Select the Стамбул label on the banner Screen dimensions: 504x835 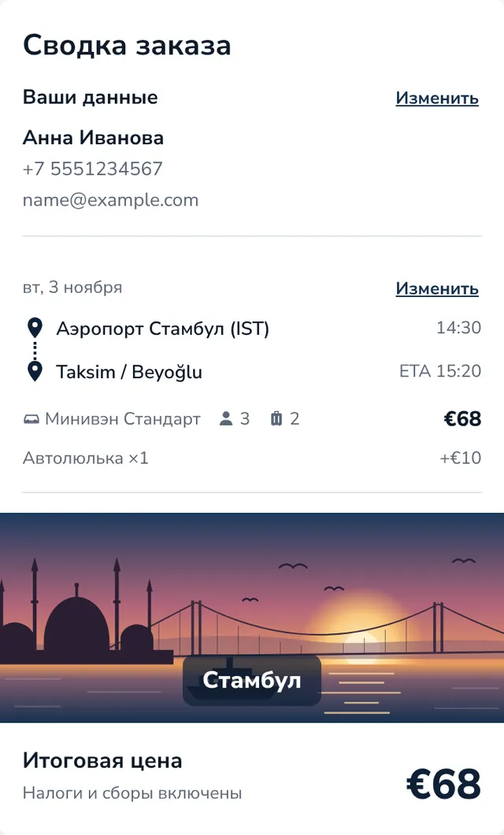tap(252, 680)
